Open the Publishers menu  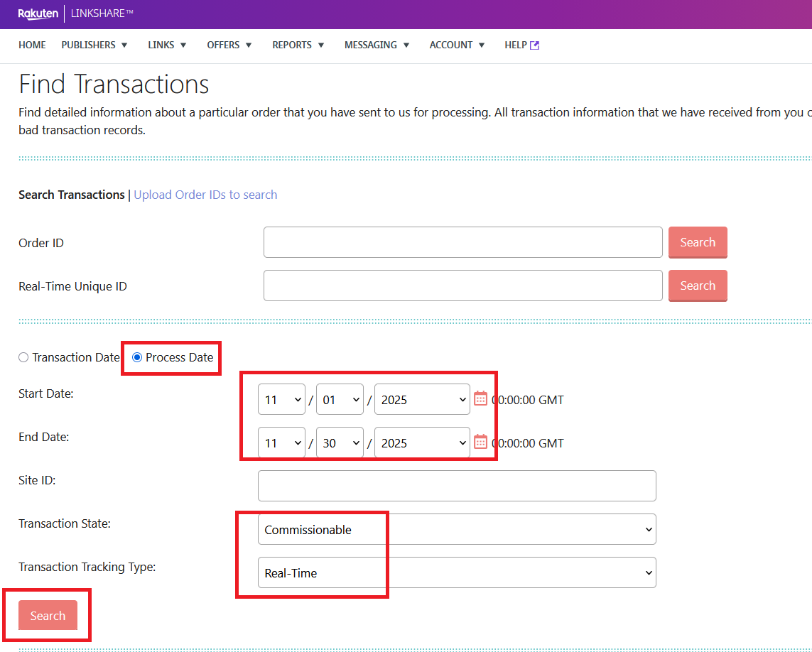[x=94, y=45]
